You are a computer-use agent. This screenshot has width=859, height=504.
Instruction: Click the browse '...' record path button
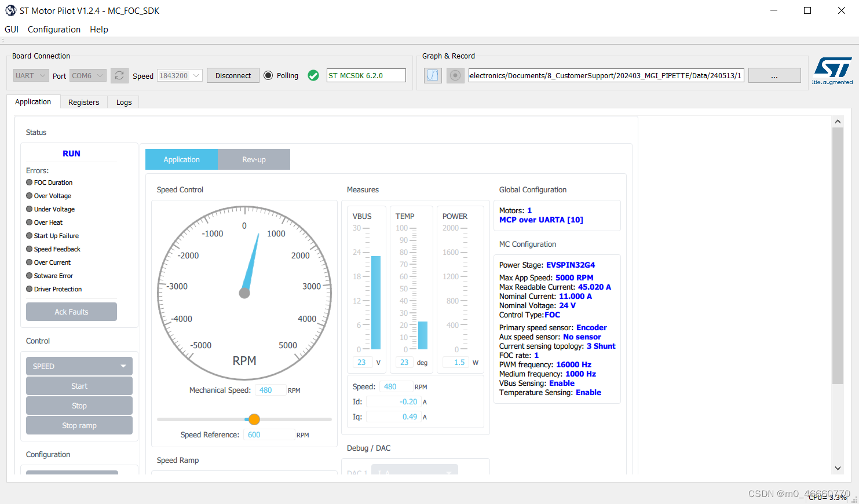click(x=774, y=75)
